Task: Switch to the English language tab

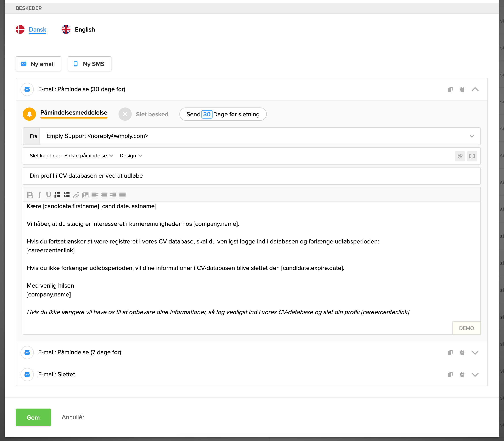Action: [85, 30]
